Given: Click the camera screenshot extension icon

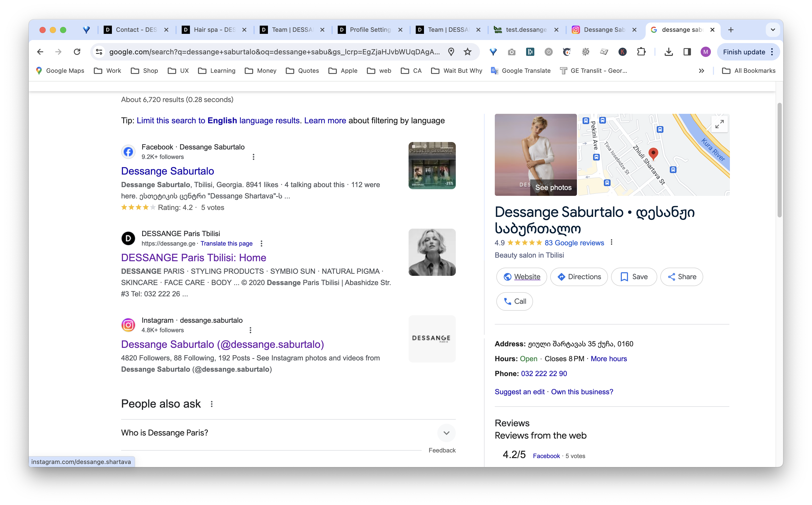Looking at the screenshot, I should click(511, 52).
